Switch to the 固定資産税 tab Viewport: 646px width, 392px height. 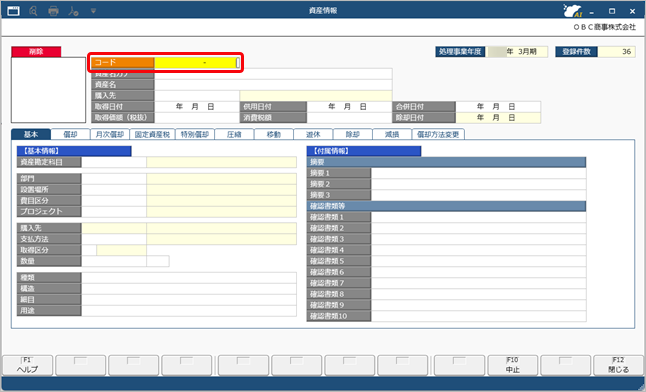point(152,134)
